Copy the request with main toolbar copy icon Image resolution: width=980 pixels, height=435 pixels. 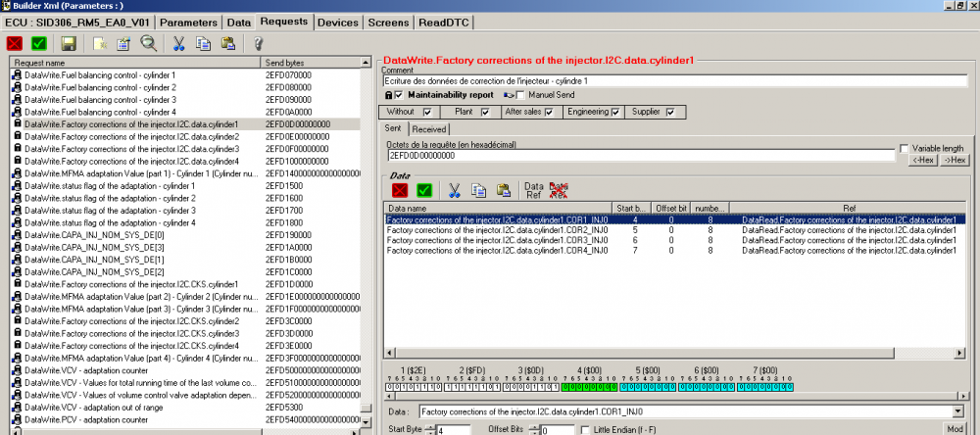(x=203, y=43)
